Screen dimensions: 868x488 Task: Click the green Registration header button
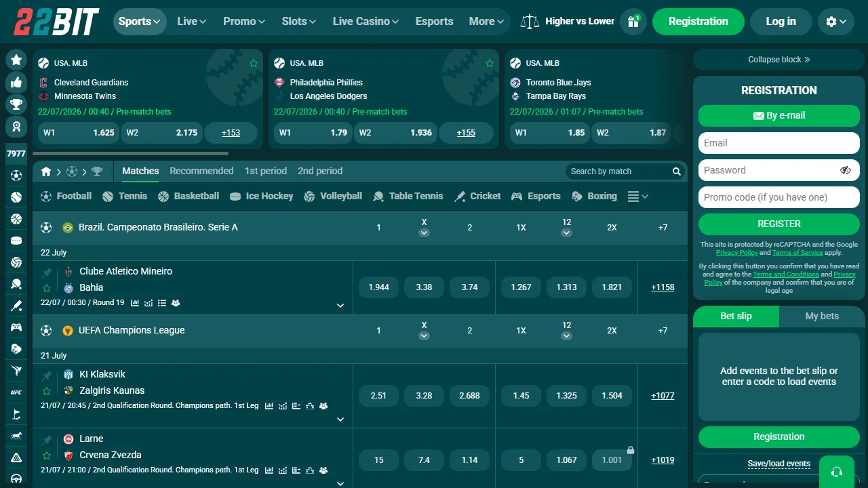[x=698, y=22]
